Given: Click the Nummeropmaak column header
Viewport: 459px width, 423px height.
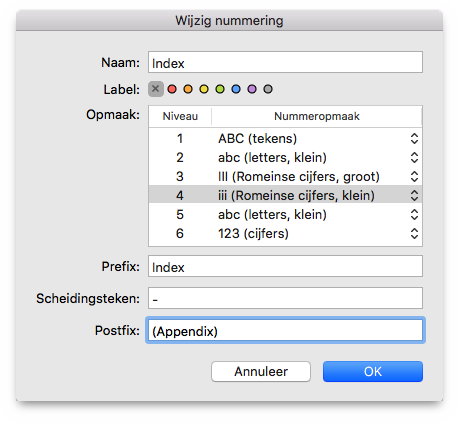Looking at the screenshot, I should (317, 116).
